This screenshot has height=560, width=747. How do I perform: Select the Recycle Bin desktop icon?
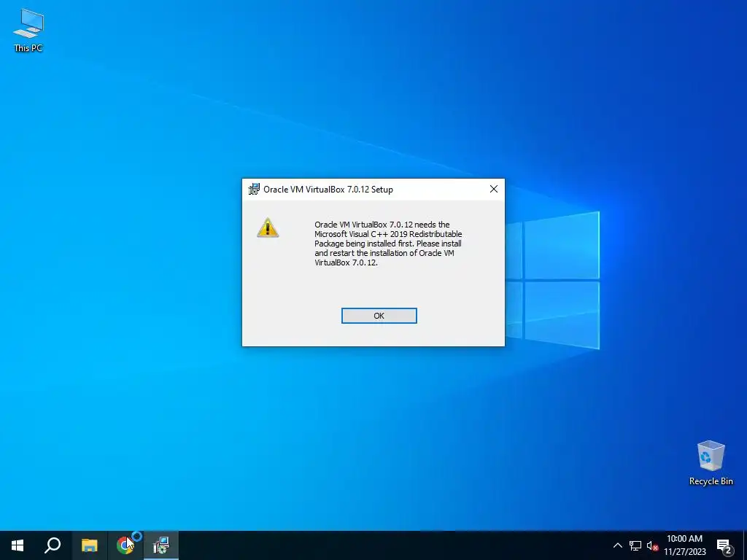click(711, 463)
